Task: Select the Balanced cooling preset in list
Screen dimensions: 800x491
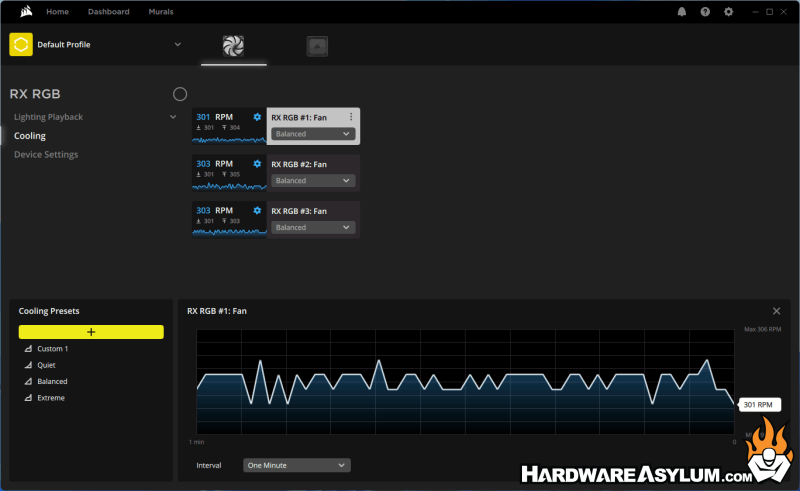Action: point(52,381)
